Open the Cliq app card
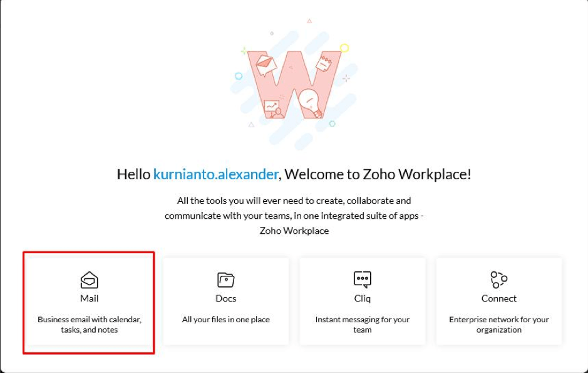The width and height of the screenshot is (588, 373). click(362, 301)
